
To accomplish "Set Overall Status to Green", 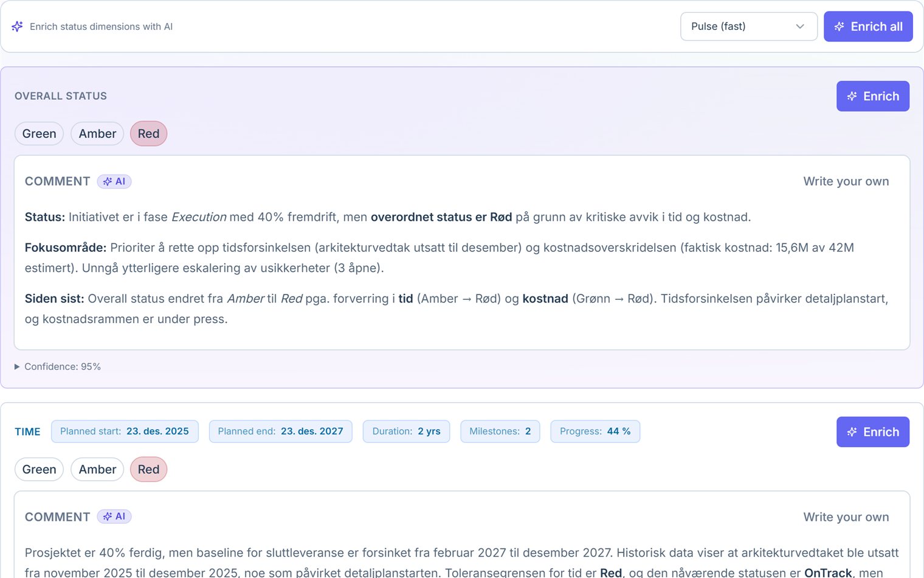I will tap(39, 134).
